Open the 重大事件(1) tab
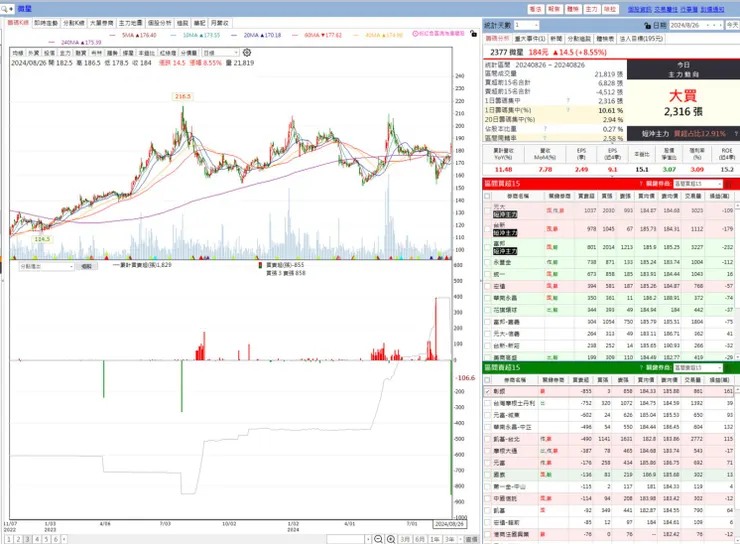 530,39
